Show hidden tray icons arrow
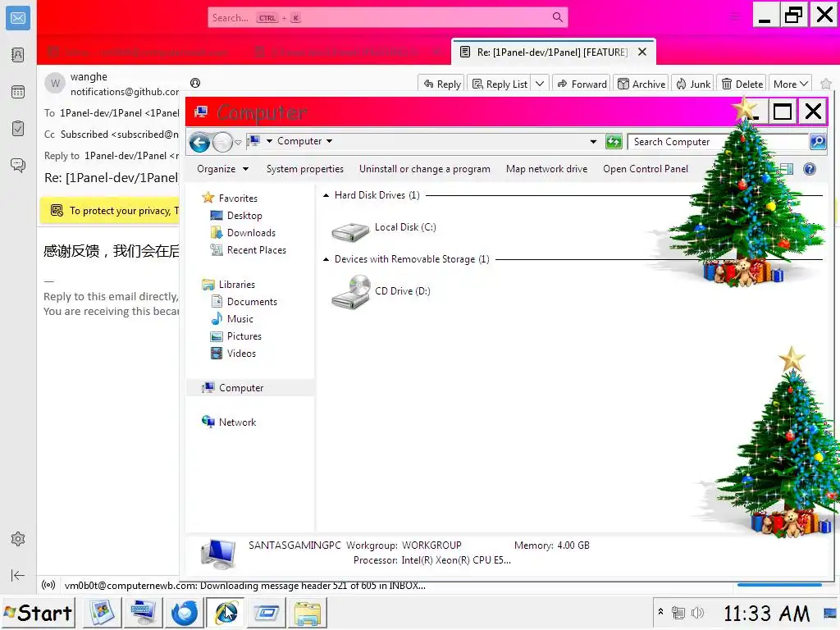This screenshot has height=630, width=840. (x=660, y=612)
